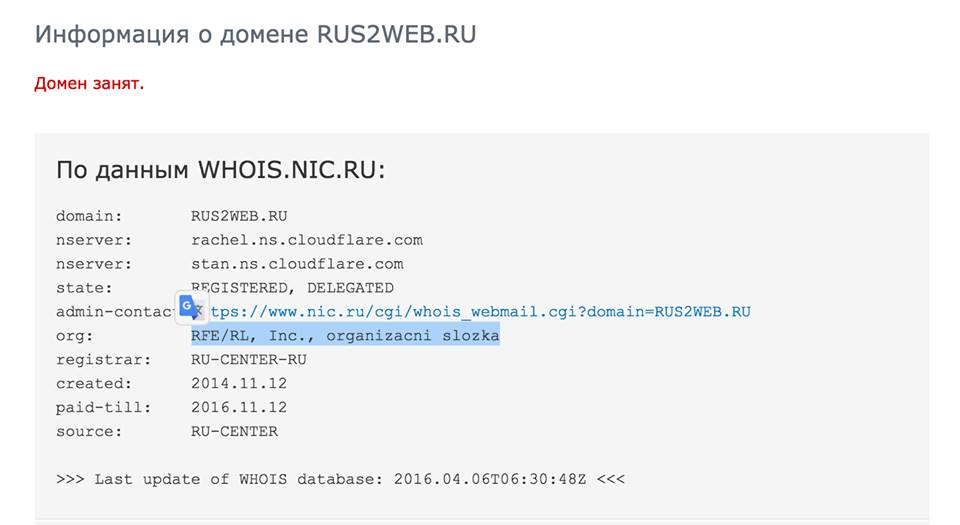Click the domain value RUS2WEB.RU
The image size is (960, 525).
[x=239, y=217]
